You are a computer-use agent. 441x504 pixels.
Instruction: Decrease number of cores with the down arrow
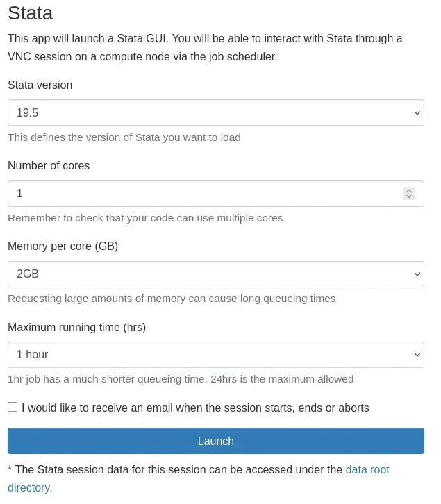click(x=409, y=197)
